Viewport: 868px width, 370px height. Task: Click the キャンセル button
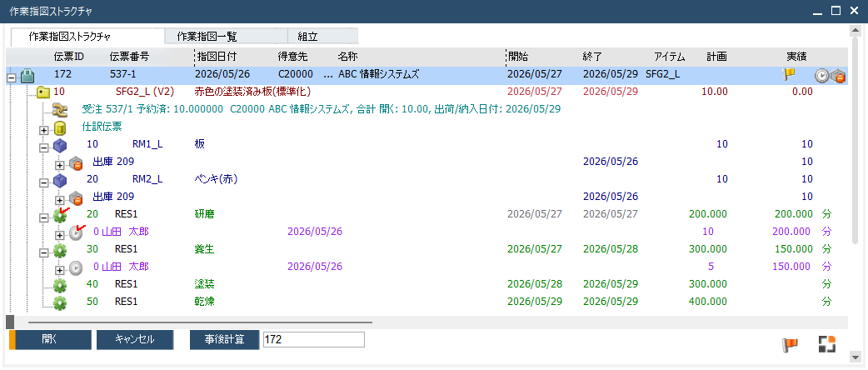[x=134, y=339]
